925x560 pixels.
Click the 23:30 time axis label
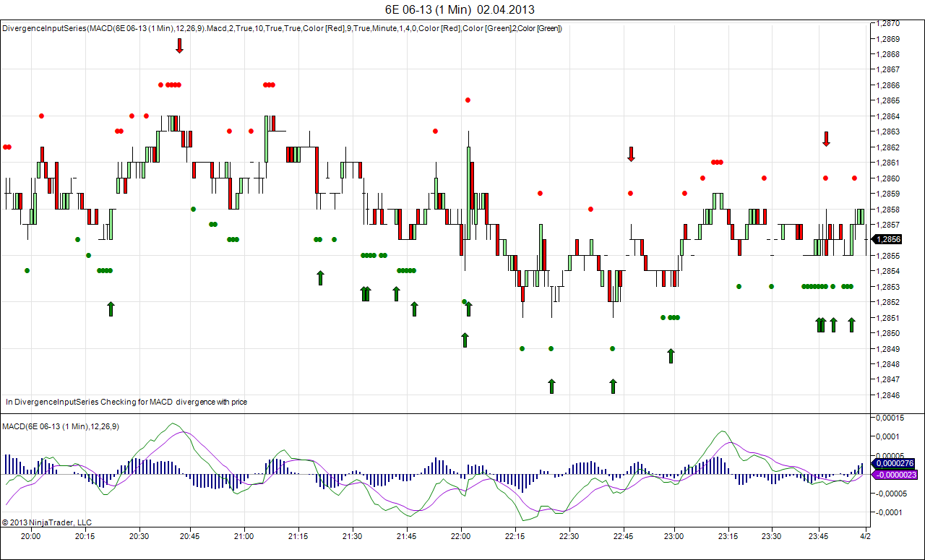(772, 536)
